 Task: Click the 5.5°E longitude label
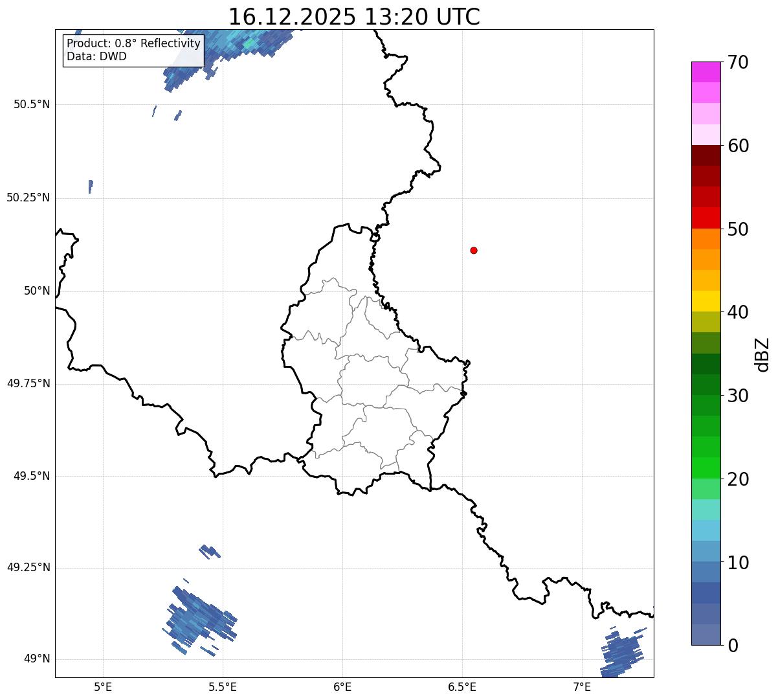[223, 686]
